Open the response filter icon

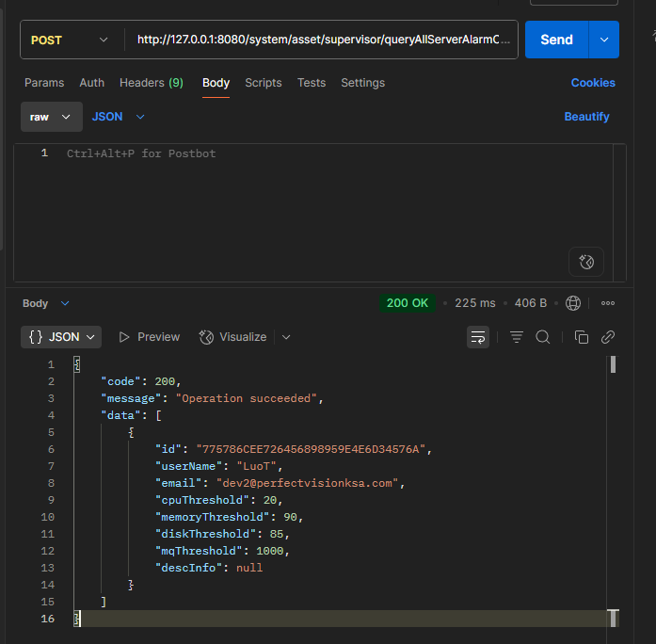click(517, 337)
